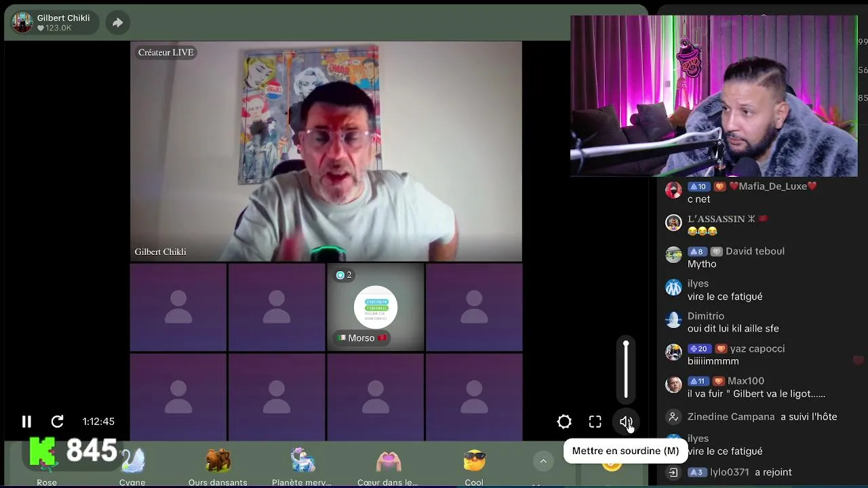Click the level 8 badge of David teboul
868x488 pixels.
pyautogui.click(x=696, y=251)
